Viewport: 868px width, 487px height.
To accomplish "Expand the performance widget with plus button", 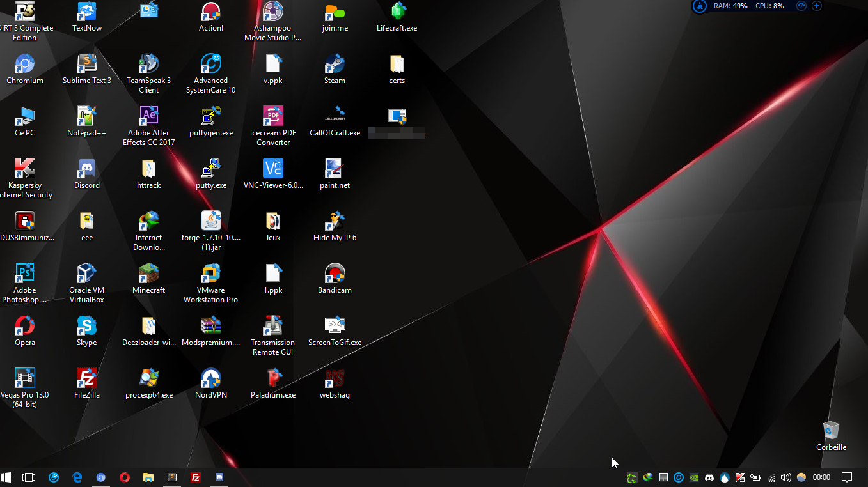I will coord(817,6).
